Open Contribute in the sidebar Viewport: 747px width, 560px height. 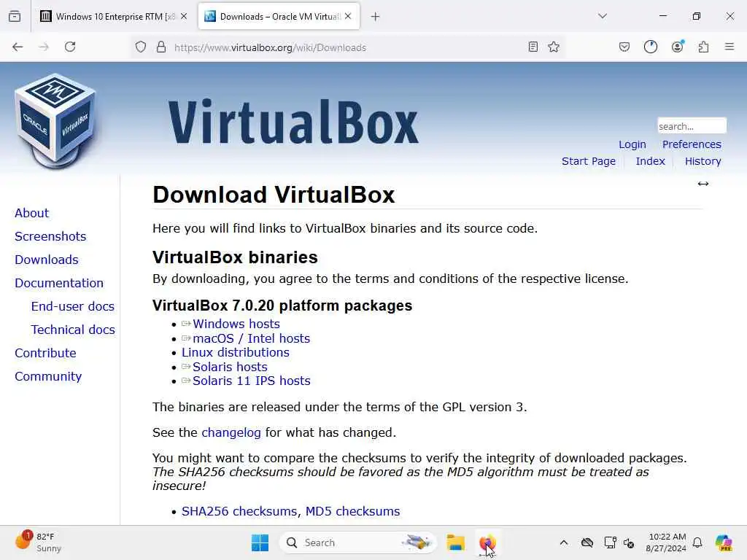pos(45,353)
